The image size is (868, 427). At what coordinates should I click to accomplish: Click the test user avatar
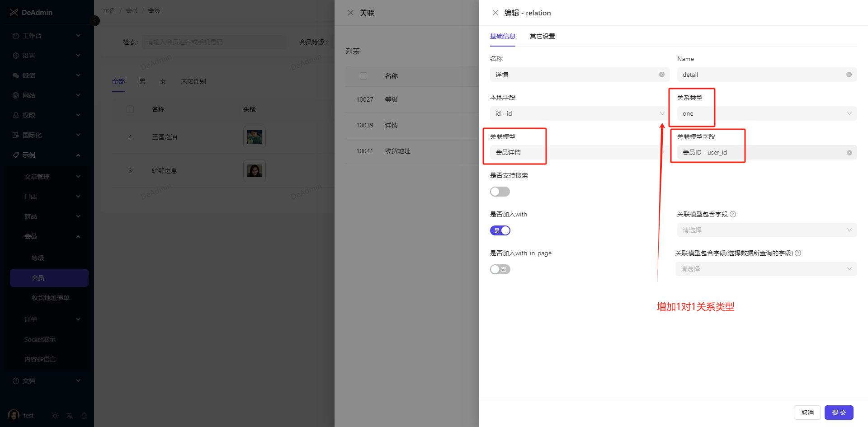(x=14, y=415)
